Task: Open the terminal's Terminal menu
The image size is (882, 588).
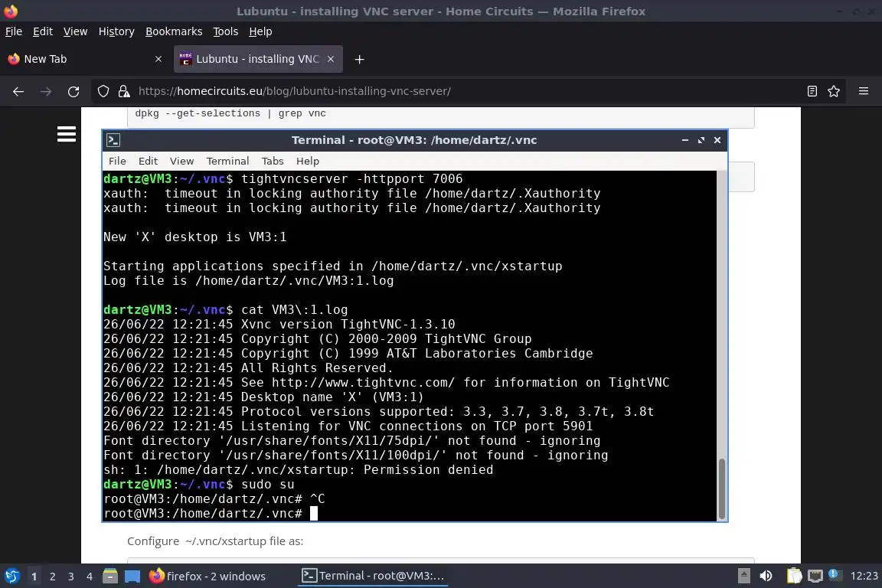Action: (x=227, y=161)
